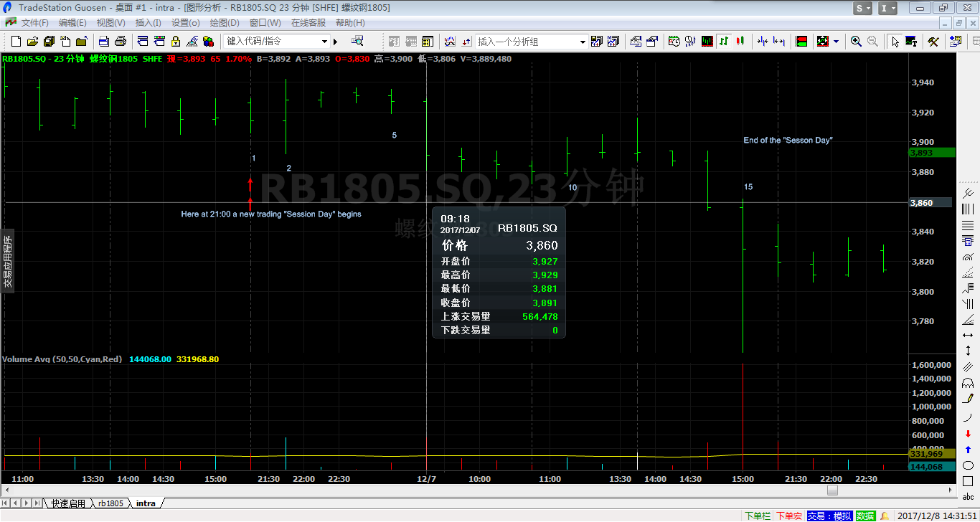Toggle the pointer cursor mode
Screen dimensions: 980x522
pyautogui.click(x=895, y=42)
